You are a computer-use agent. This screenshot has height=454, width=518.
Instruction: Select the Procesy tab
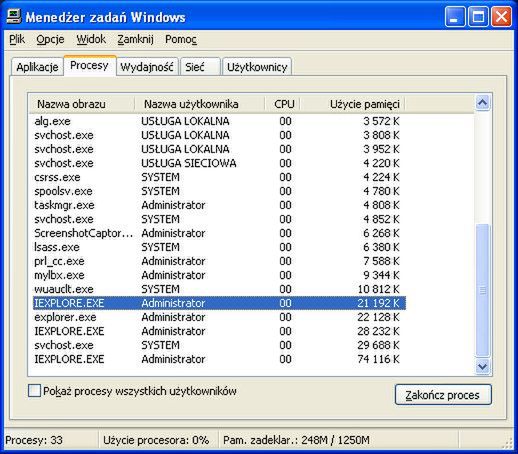[89, 65]
